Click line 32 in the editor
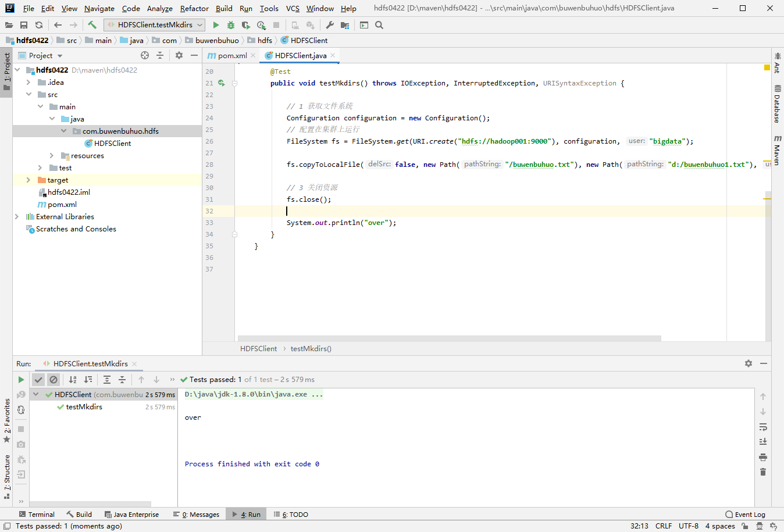 click(503, 211)
